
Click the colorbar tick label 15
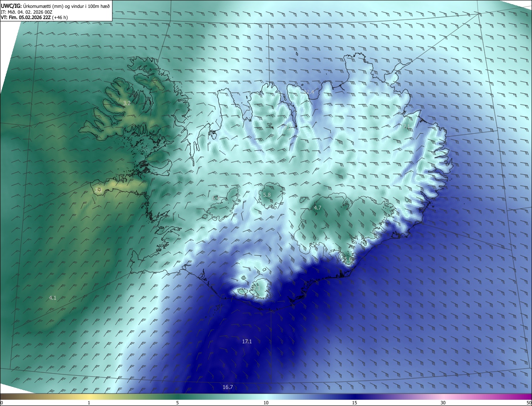pyautogui.click(x=355, y=403)
